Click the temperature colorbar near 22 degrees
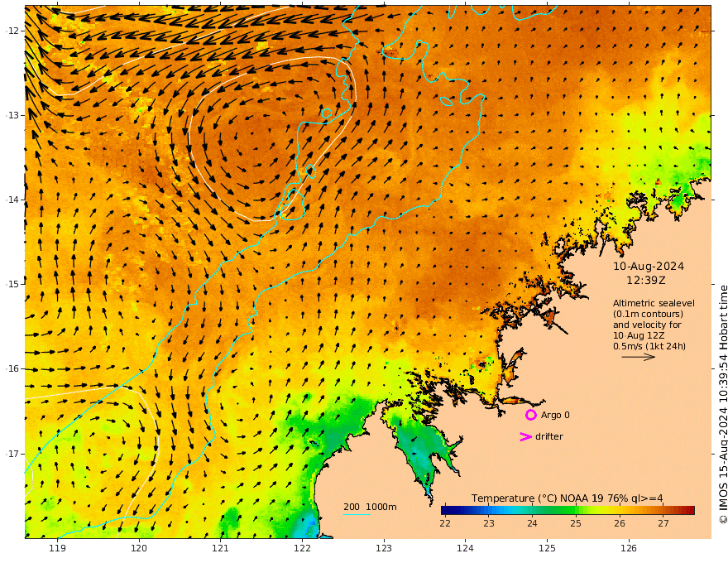Screen dimensions: 728x563 pos(446,510)
